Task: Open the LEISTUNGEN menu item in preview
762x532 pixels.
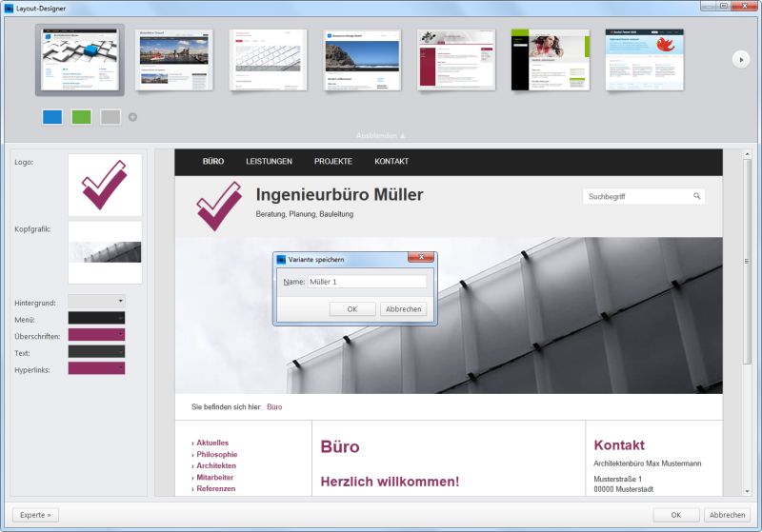Action: pos(269,161)
